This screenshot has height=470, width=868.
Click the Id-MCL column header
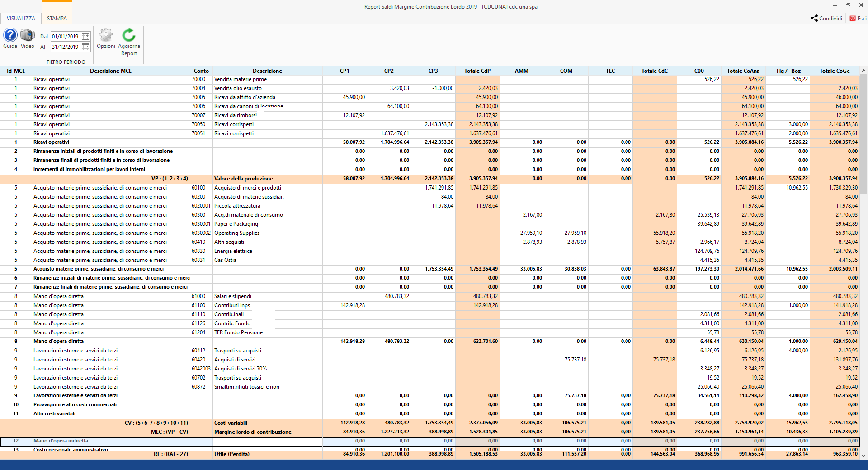tap(16, 71)
